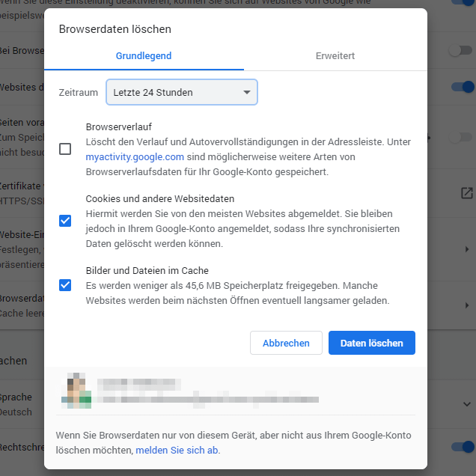The width and height of the screenshot is (476, 476).
Task: Open the myactivity.google.com link
Action: click(135, 157)
